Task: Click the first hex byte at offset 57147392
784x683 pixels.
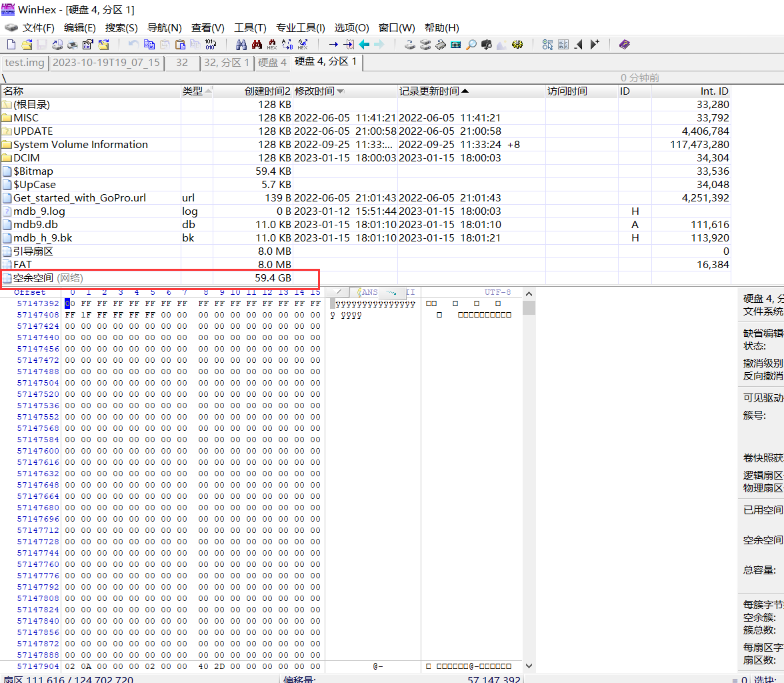Action: coord(70,303)
